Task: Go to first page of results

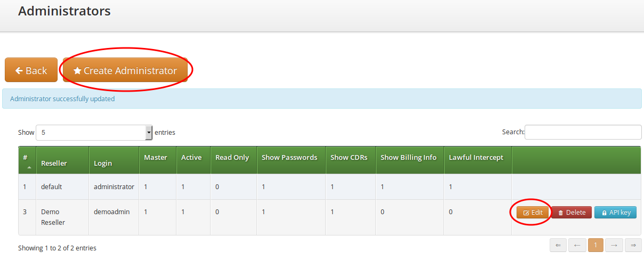Action: pos(558,245)
